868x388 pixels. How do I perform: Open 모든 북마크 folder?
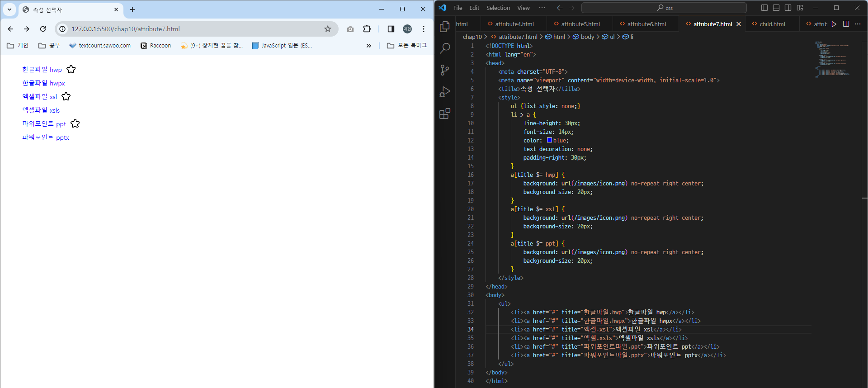(x=407, y=46)
